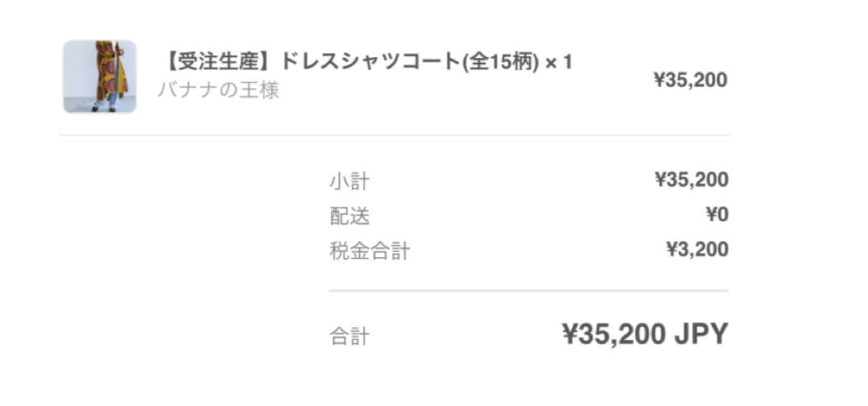Click the yen symbol of grand total
The image size is (868, 406).
point(570,334)
